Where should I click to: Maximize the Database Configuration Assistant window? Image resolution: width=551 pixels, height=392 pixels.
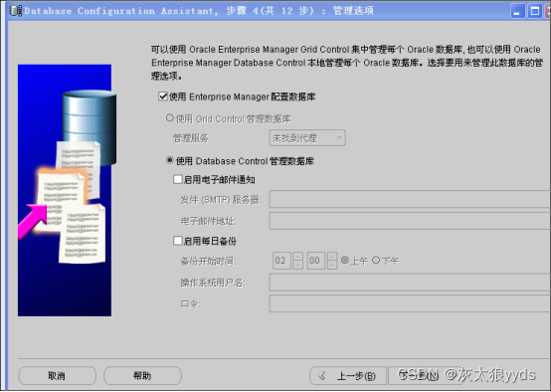click(x=535, y=11)
